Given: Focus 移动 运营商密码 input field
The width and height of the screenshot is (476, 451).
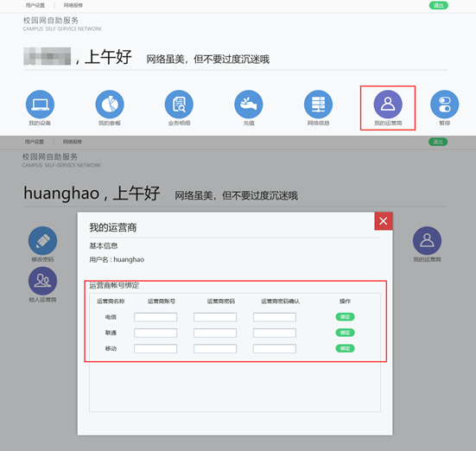Looking at the screenshot, I should (215, 349).
